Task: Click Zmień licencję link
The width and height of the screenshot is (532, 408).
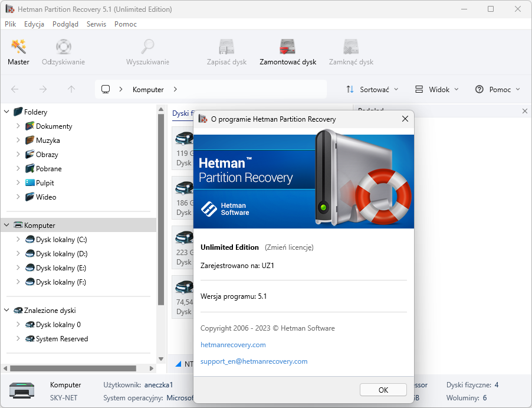Action: (x=289, y=247)
